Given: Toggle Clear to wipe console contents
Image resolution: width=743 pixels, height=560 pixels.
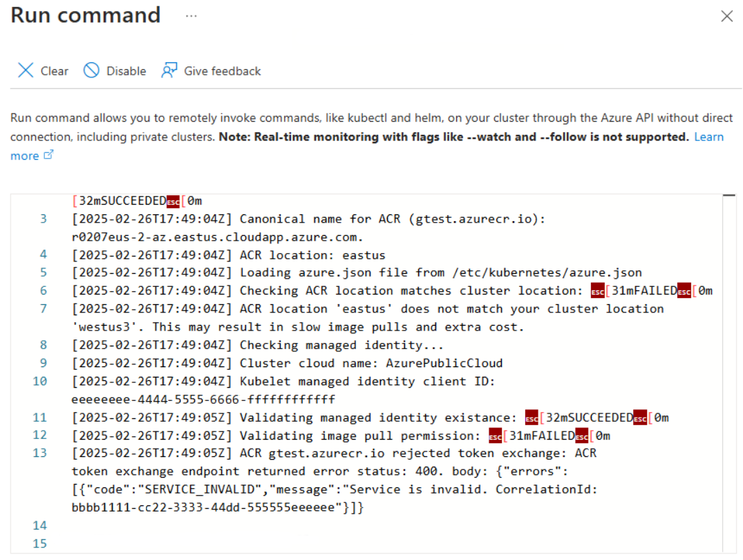Looking at the screenshot, I should click(x=55, y=71).
